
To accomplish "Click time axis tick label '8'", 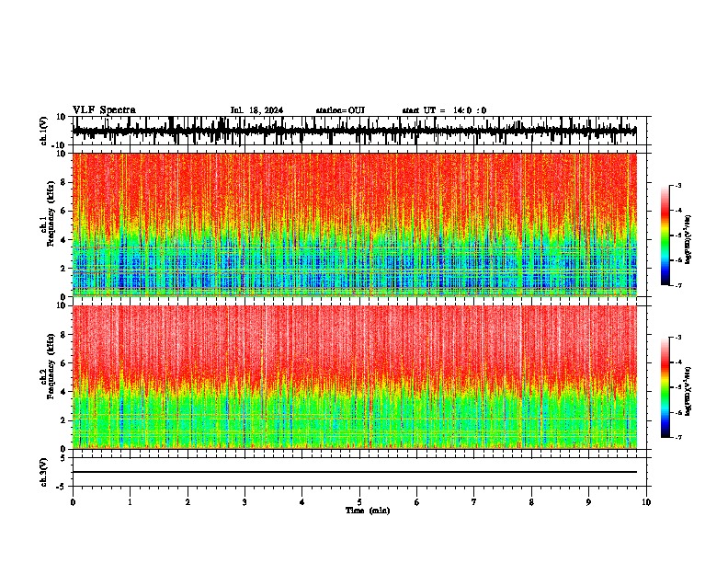I will (x=531, y=502).
